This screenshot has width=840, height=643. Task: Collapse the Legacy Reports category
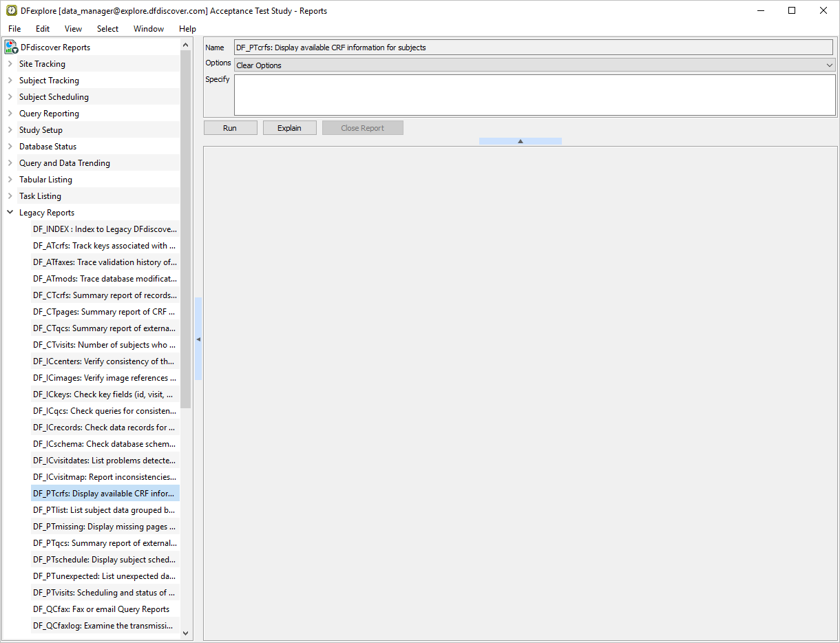pyautogui.click(x=10, y=213)
